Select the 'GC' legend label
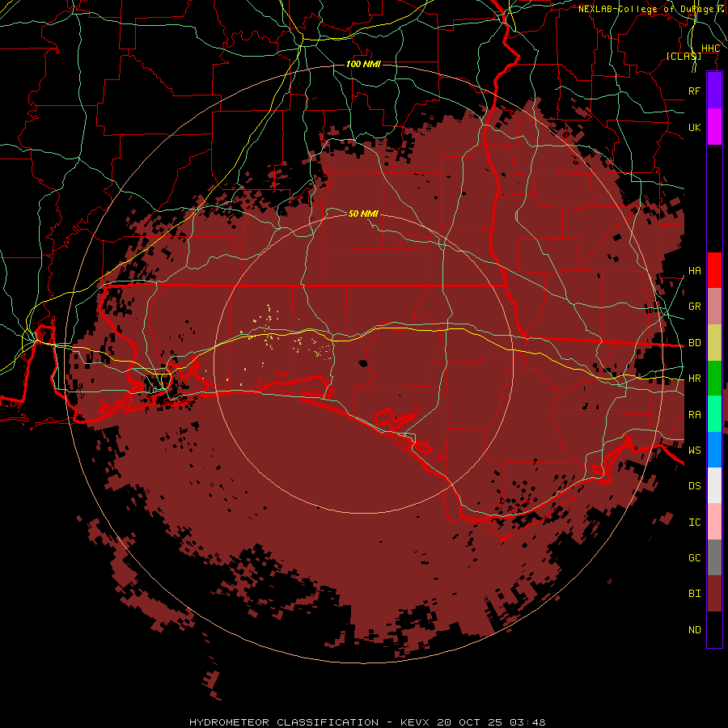This screenshot has width=728, height=728. (x=694, y=558)
